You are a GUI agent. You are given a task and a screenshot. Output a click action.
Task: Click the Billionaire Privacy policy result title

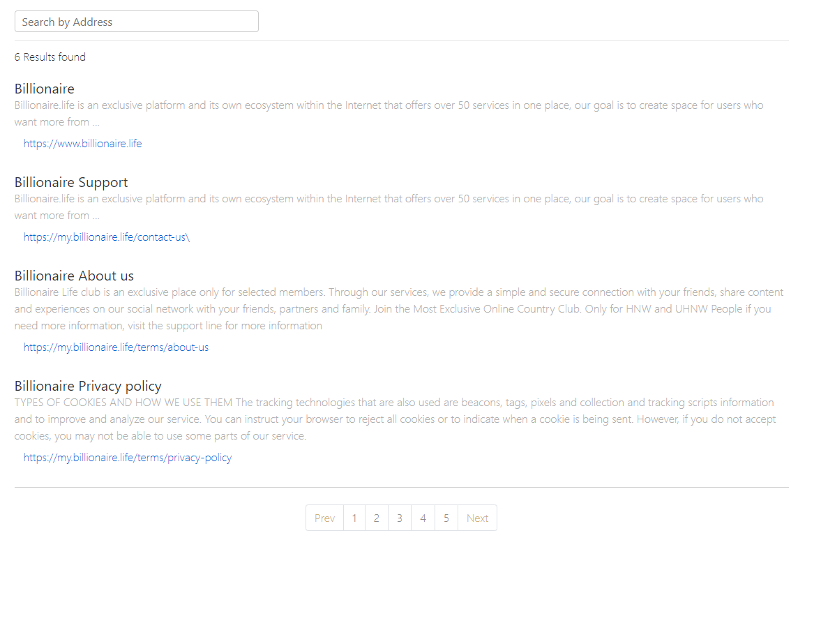click(88, 386)
